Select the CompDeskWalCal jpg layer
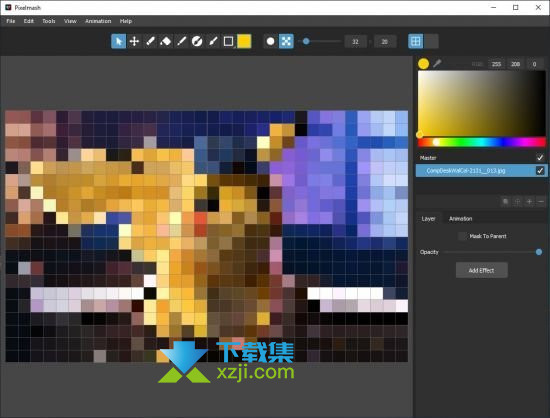 (x=482, y=171)
